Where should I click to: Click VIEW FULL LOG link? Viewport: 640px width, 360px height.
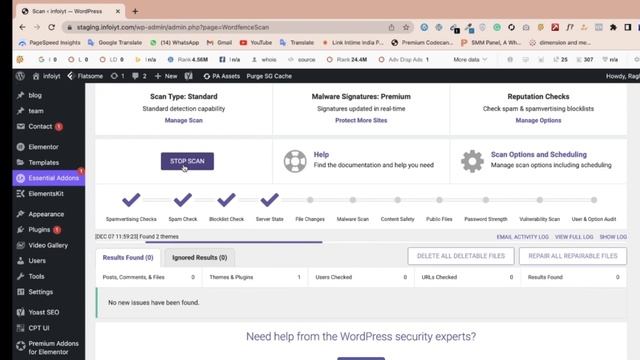pos(574,237)
